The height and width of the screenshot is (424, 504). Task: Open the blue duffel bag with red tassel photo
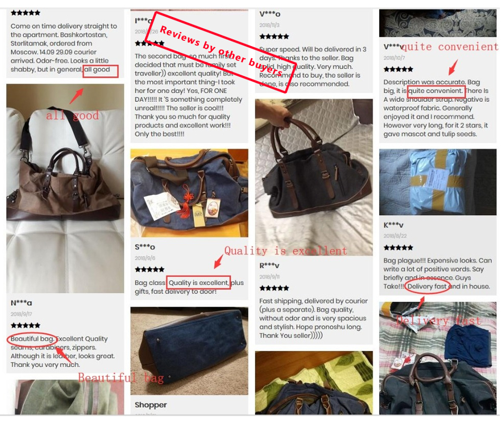pos(189,193)
